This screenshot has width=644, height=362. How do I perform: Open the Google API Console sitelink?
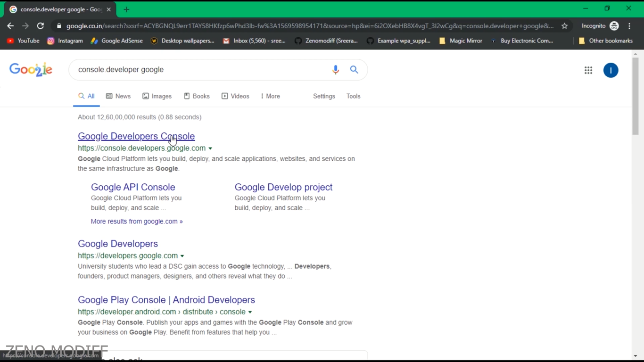133,187
